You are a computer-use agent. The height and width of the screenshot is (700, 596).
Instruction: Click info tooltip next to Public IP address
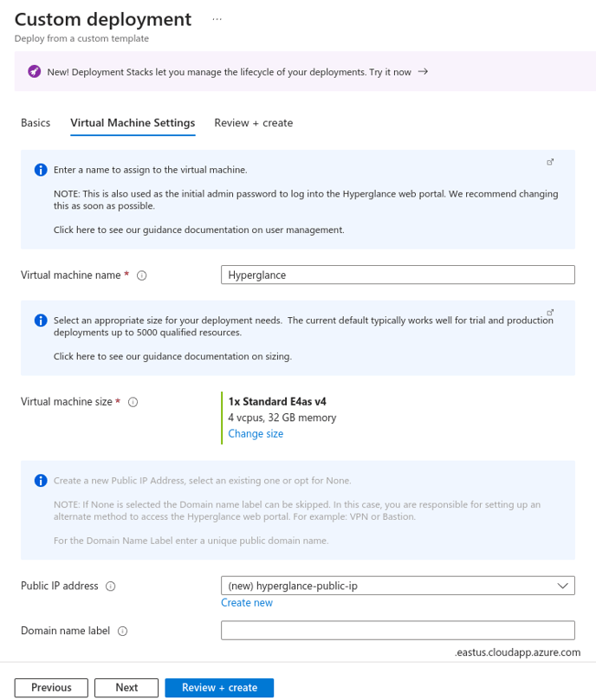[110, 587]
